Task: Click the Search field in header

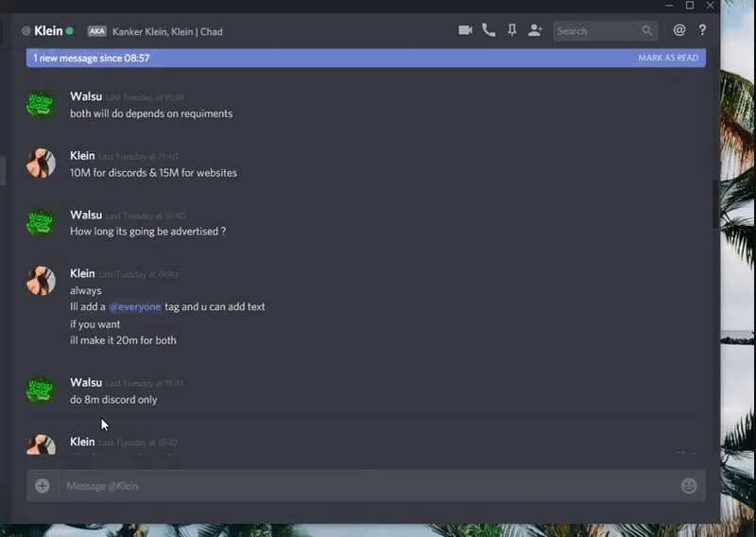Action: tap(605, 31)
